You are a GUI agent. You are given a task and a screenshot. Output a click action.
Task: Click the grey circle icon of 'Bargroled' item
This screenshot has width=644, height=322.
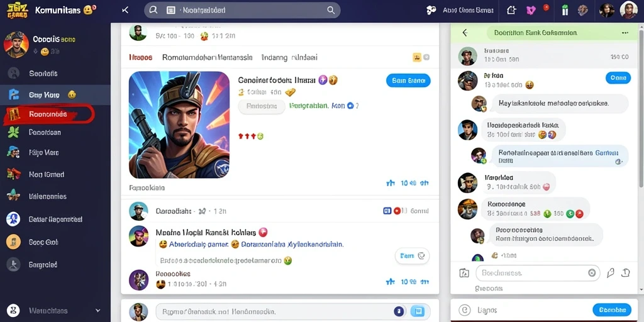(x=13, y=265)
